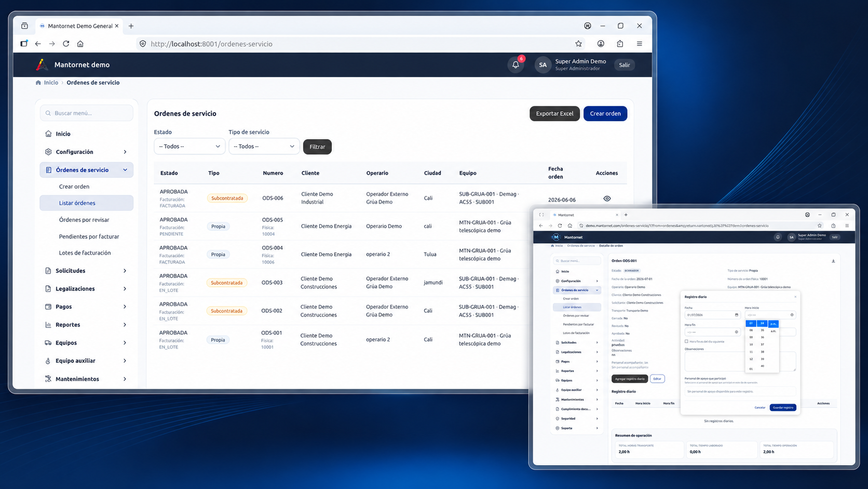Screen dimensions: 868x489
Task: Download order ODS-001 via download icon
Action: click(833, 261)
